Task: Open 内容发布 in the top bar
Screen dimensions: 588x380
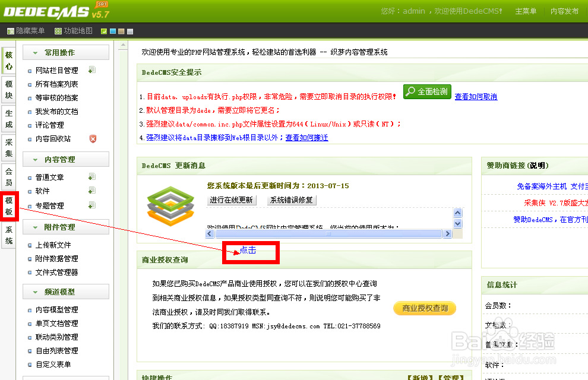Action: coord(564,11)
